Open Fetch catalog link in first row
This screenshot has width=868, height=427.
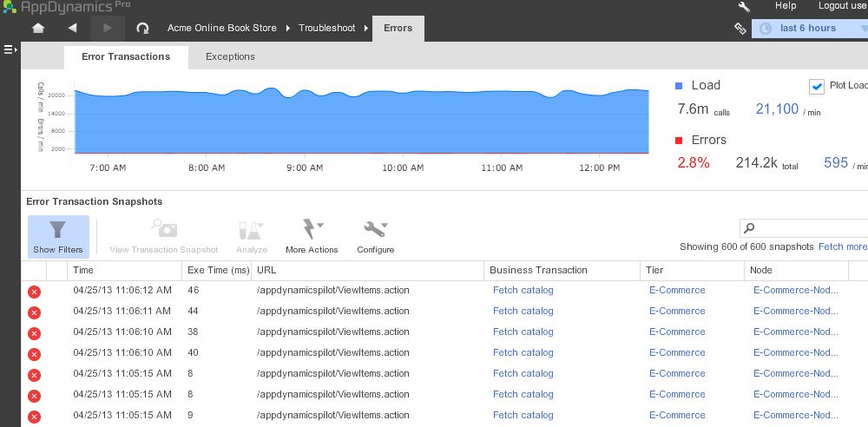pos(523,290)
